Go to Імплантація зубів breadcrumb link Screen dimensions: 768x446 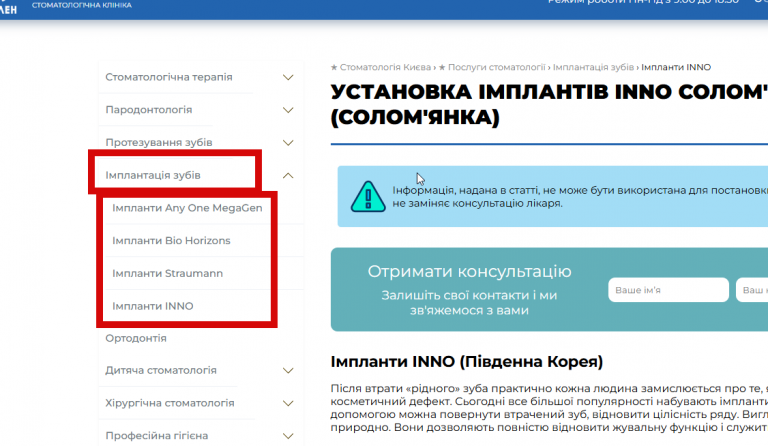[593, 67]
